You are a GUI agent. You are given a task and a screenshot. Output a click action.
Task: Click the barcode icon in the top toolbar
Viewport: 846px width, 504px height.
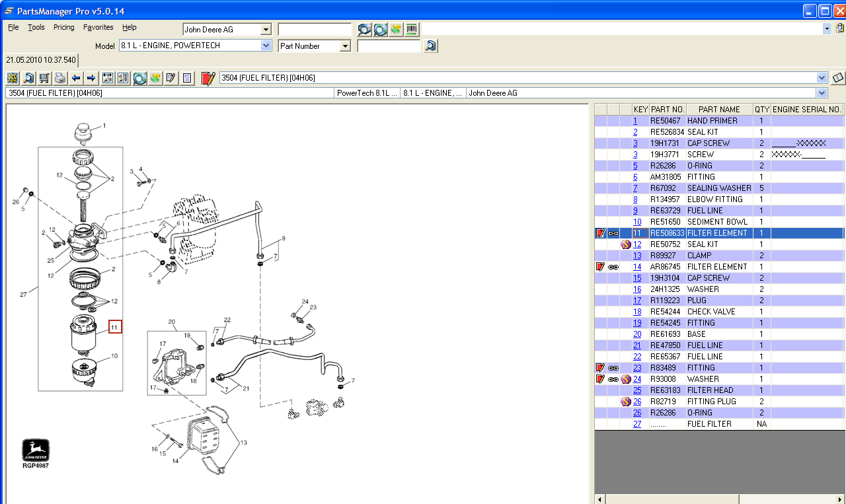(412, 29)
